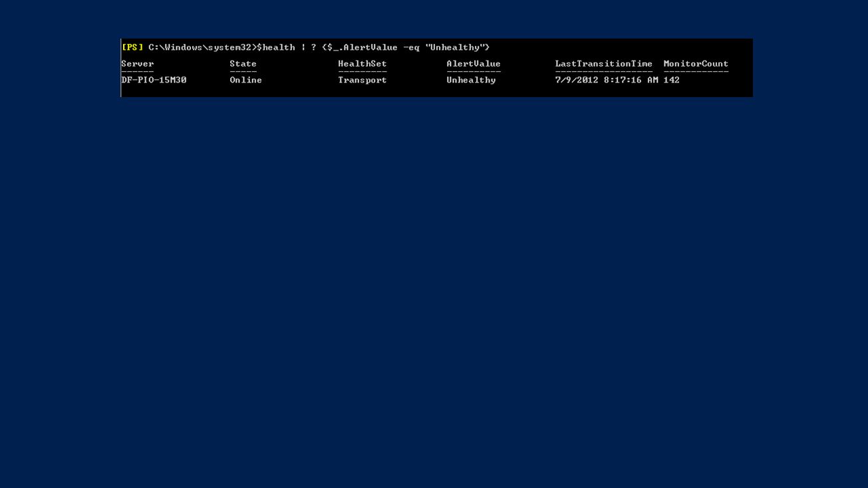Click the Unhealthy alert value in the row

coord(471,80)
